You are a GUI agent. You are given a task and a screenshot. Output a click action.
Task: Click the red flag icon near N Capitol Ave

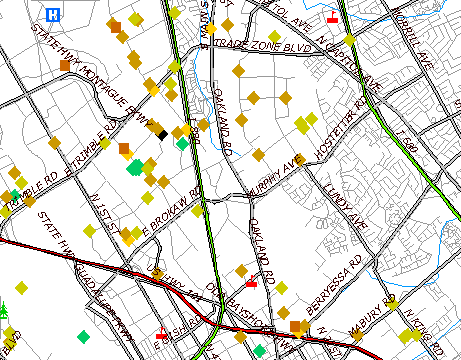click(x=332, y=17)
